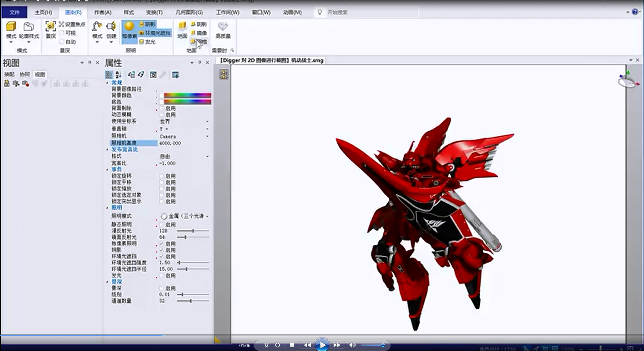Toggle 动态模糊 enable checkbox
This screenshot has height=351, width=644.
[161, 115]
